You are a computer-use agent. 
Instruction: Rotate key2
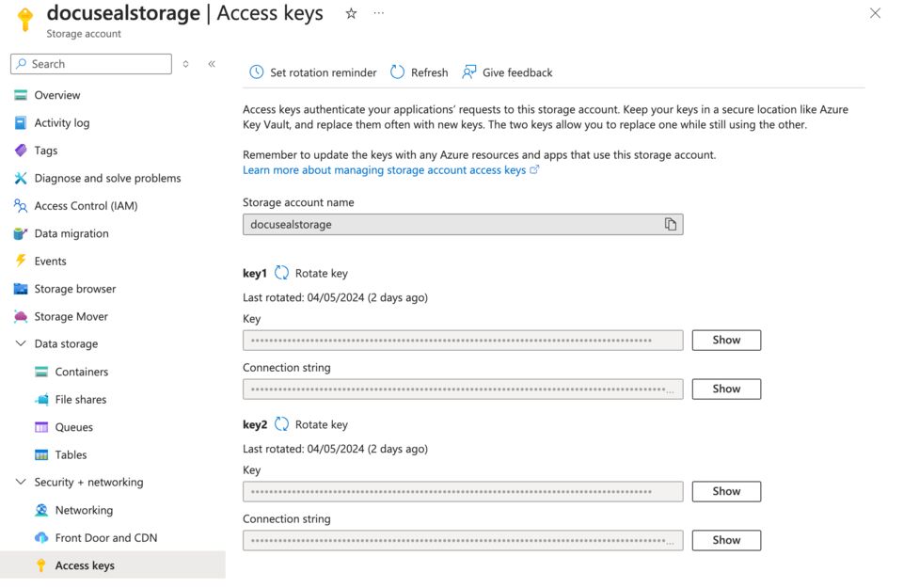click(311, 424)
